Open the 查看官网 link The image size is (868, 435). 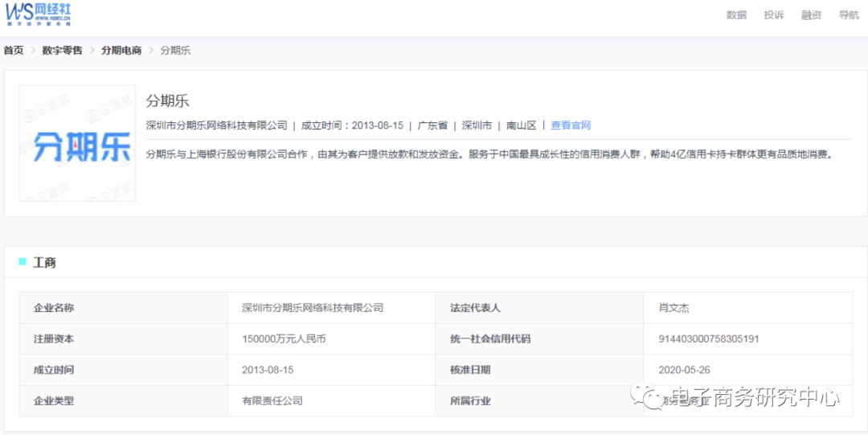tap(571, 125)
